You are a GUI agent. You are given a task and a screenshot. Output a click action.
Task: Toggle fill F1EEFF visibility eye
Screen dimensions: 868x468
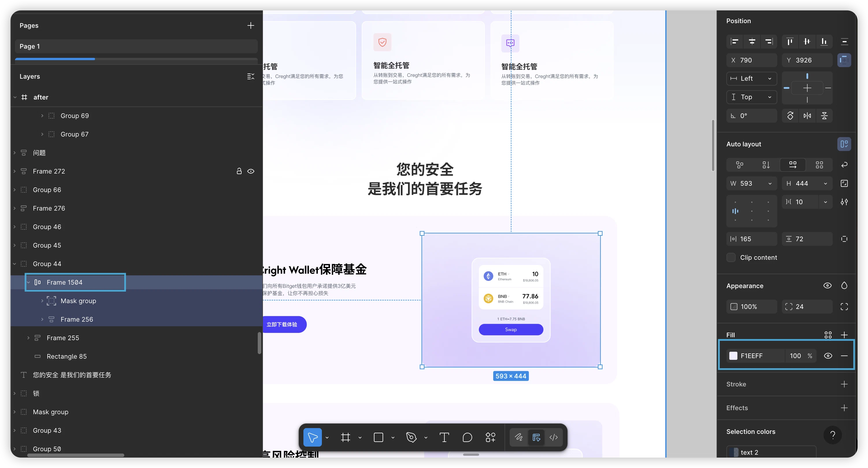(828, 356)
